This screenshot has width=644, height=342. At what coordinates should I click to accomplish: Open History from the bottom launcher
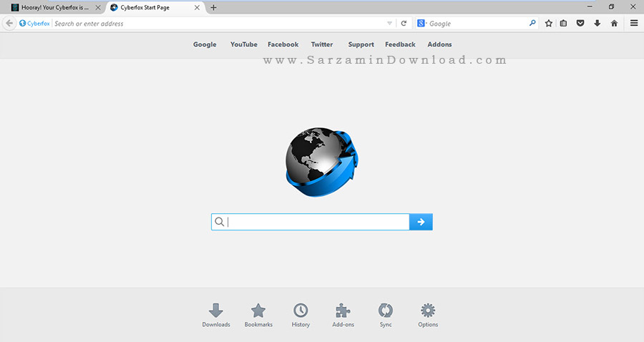[301, 316]
